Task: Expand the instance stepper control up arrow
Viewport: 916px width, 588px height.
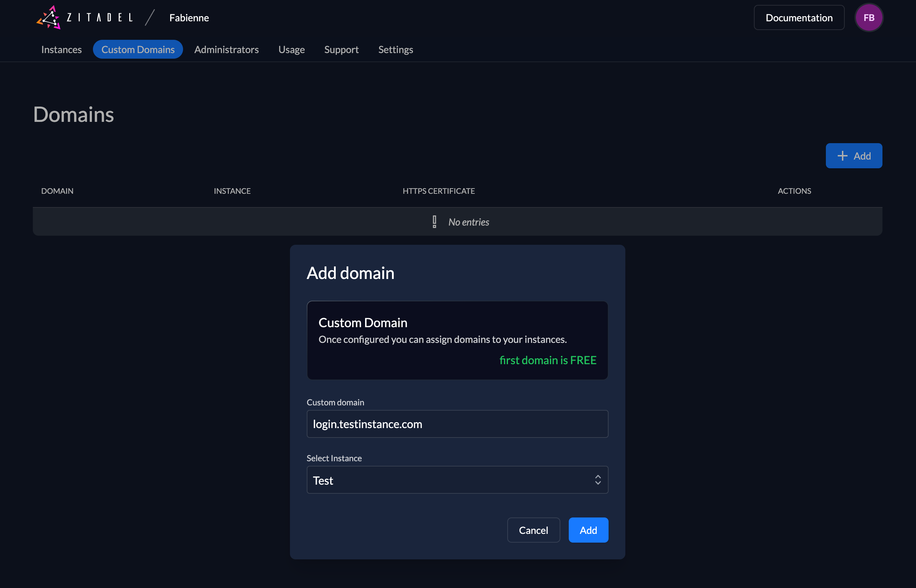Action: (x=597, y=477)
